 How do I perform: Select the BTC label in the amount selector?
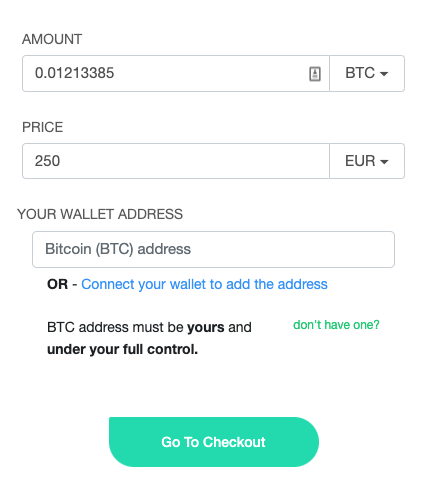click(x=360, y=73)
